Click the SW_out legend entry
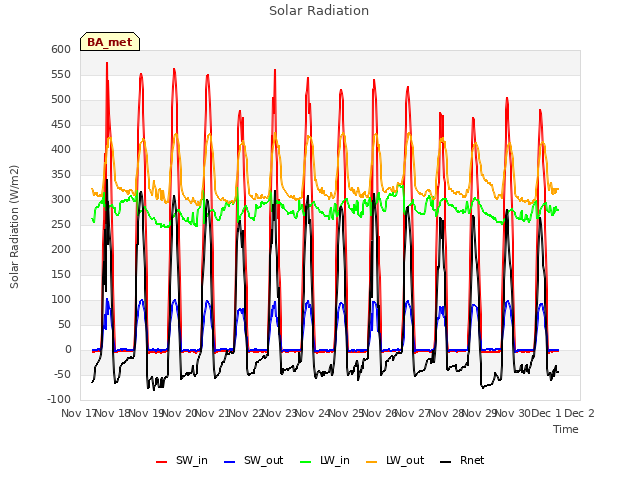 pos(253,460)
